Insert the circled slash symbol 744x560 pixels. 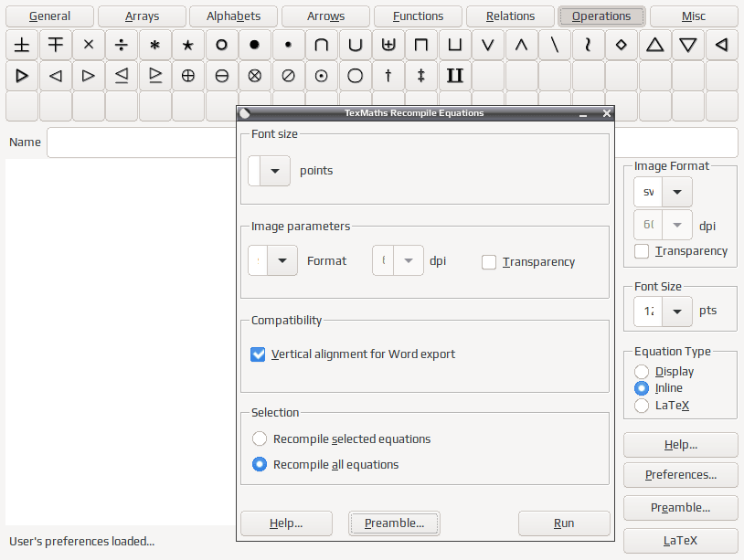click(x=288, y=76)
